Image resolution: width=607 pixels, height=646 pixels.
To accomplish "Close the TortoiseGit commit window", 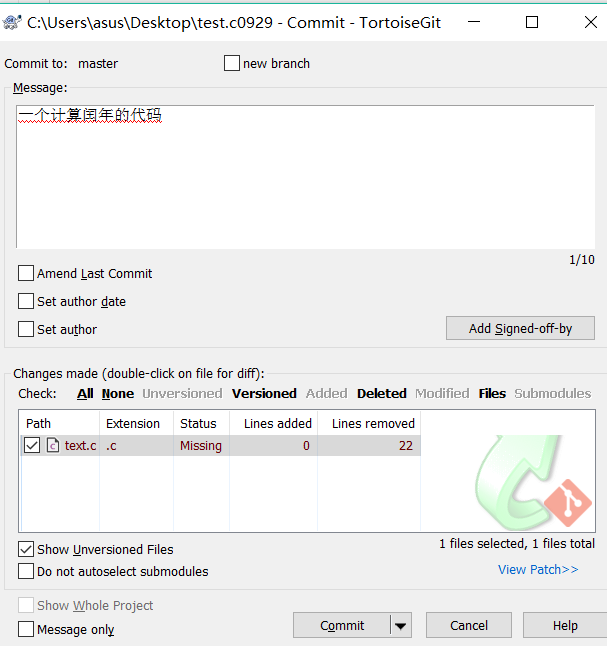I will pos(591,22).
